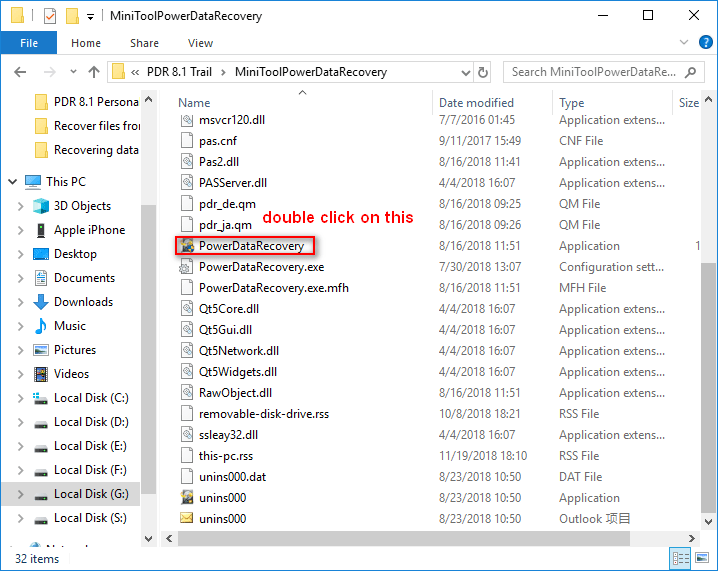Select the PDR 8.1 Persona folder
This screenshot has width=718, height=571.
87,102
